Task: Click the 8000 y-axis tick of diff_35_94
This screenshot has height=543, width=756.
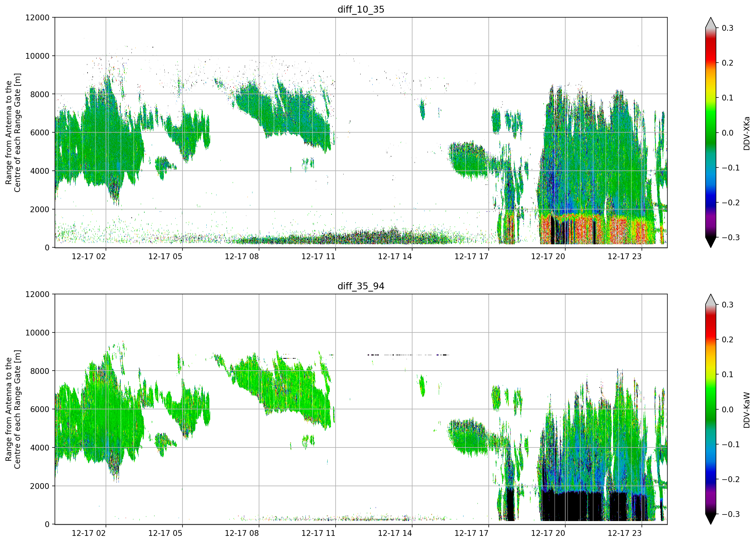Action: click(x=40, y=371)
